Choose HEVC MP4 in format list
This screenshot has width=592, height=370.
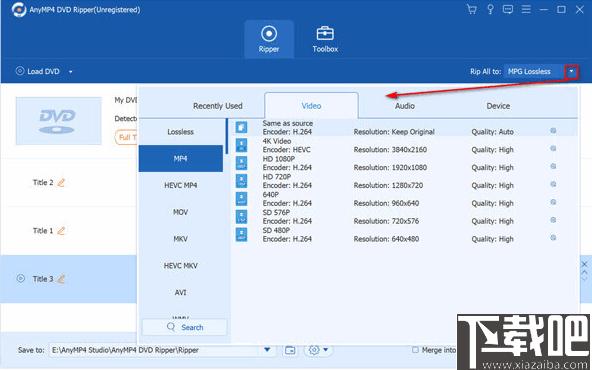[x=180, y=185]
